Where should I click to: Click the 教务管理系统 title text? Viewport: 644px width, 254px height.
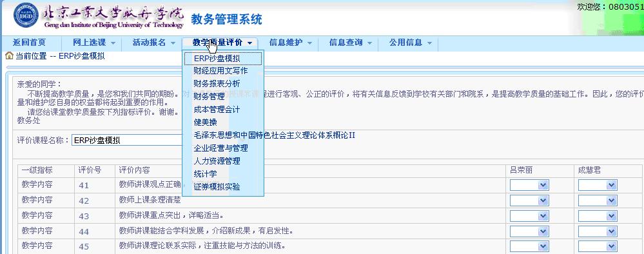tap(226, 19)
